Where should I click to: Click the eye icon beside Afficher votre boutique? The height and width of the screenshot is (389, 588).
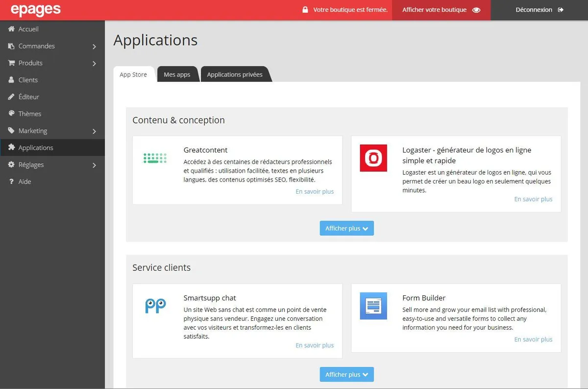pos(476,10)
